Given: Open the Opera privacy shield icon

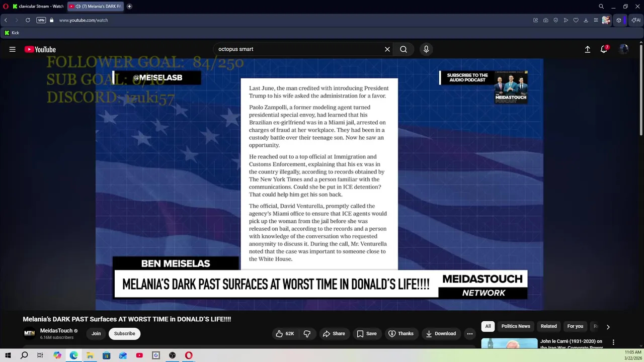Looking at the screenshot, I should pos(556,20).
